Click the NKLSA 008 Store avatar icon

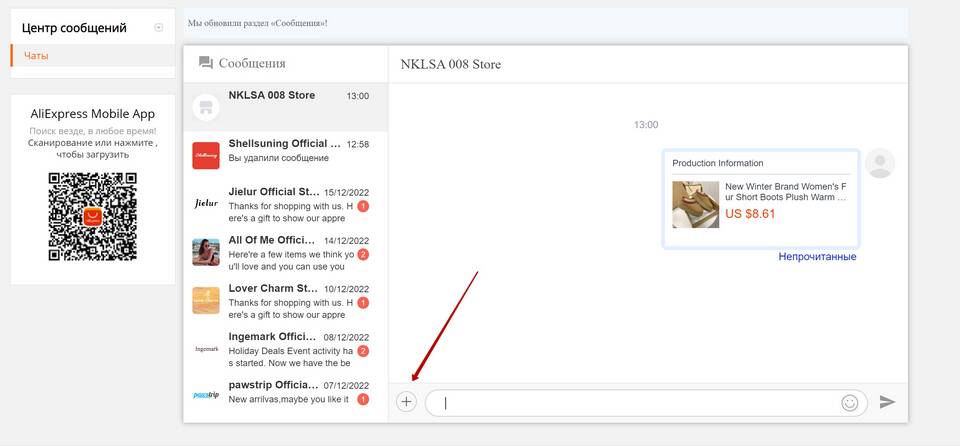[206, 108]
